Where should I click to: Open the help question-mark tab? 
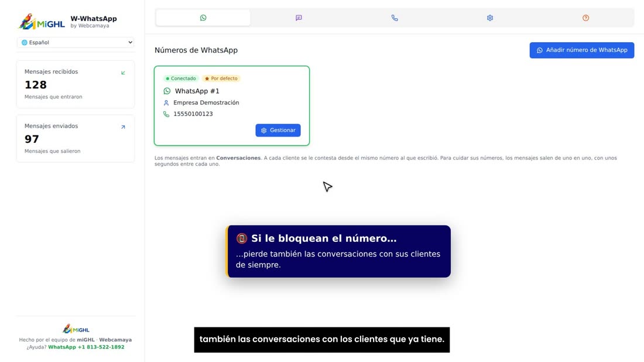[585, 18]
